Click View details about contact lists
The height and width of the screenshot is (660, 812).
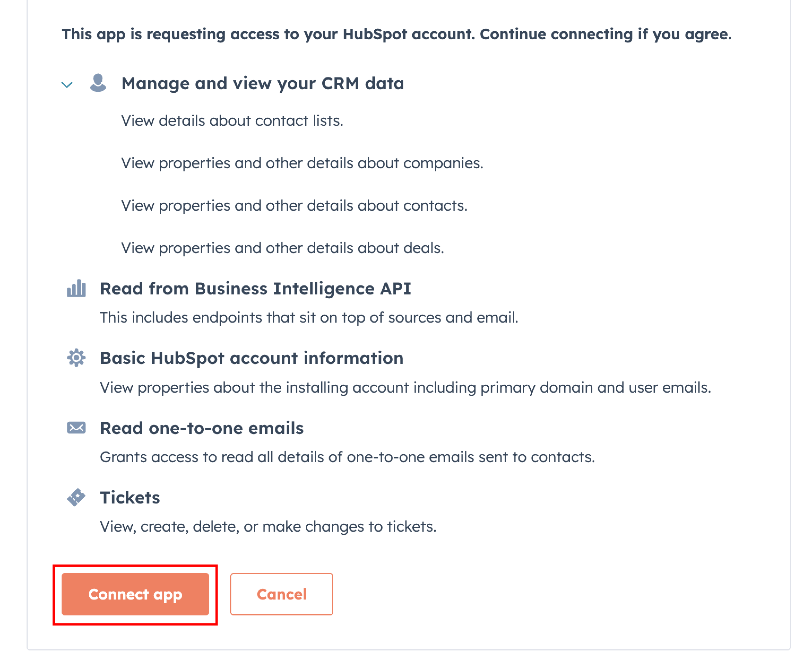pyautogui.click(x=232, y=120)
